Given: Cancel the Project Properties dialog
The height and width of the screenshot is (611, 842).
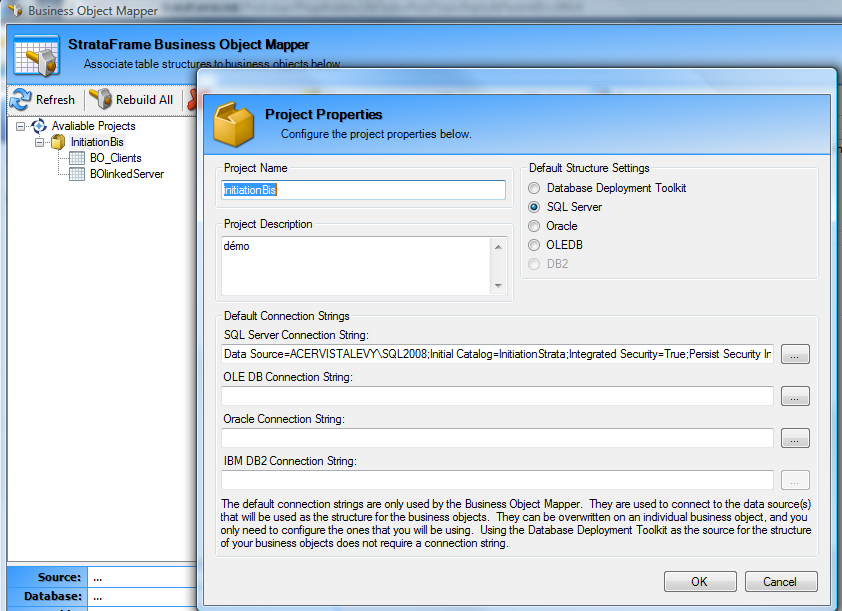Looking at the screenshot, I should pyautogui.click(x=780, y=582).
